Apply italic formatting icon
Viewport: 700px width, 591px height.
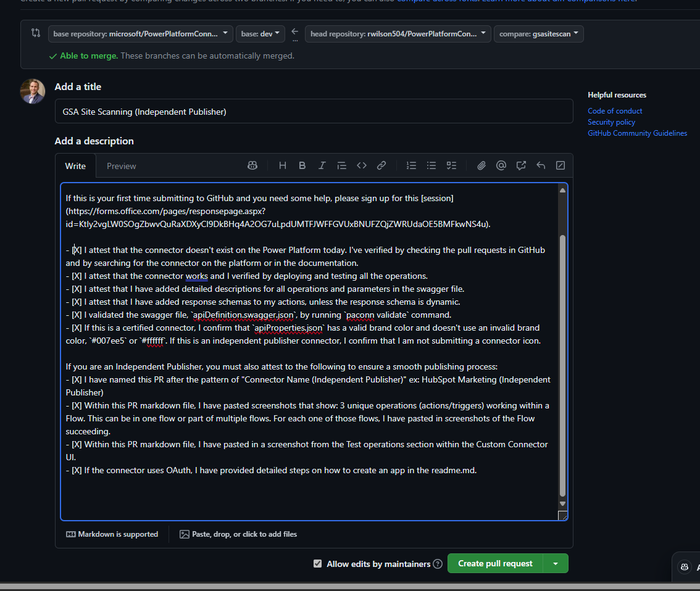point(322,165)
